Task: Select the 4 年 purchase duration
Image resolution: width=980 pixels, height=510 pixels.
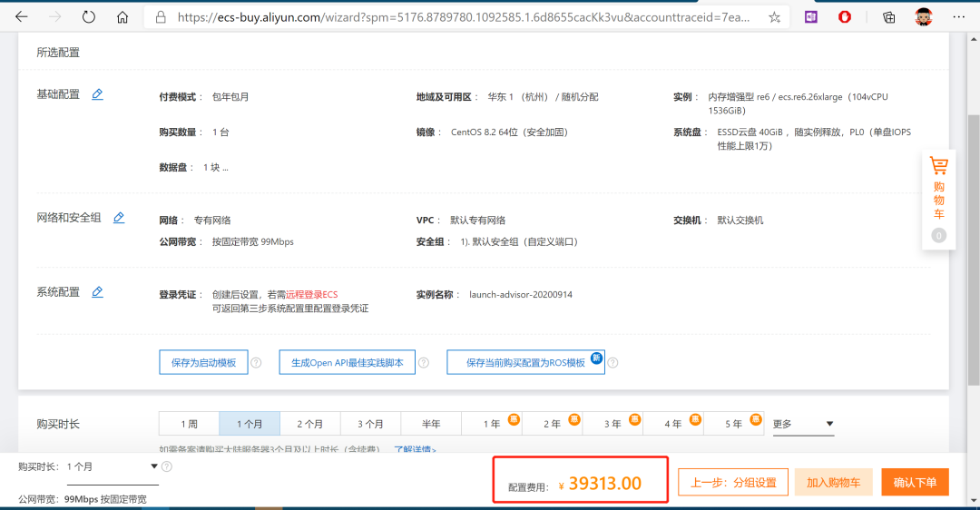Action: tap(673, 424)
